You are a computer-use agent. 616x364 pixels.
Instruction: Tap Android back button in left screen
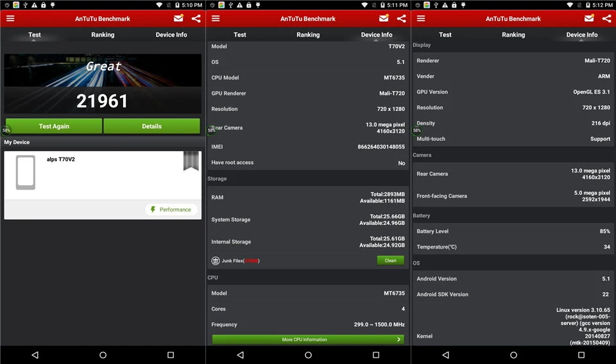tap(35, 355)
